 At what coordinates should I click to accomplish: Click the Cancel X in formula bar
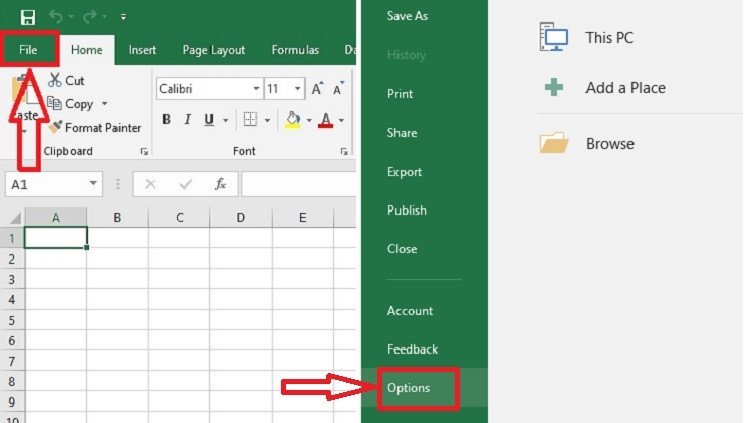[150, 184]
